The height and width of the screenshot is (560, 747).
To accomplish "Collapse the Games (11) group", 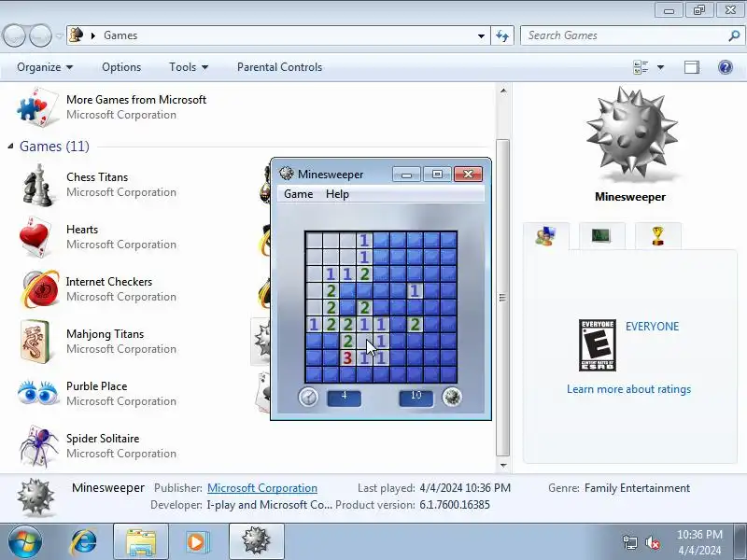I will [10, 147].
